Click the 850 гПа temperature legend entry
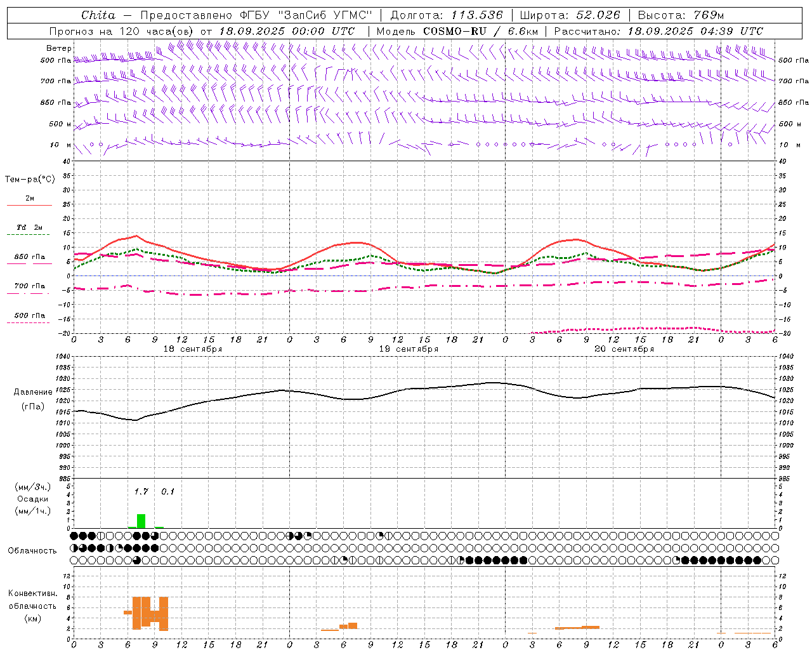This screenshot has height=650, width=812. [30, 257]
